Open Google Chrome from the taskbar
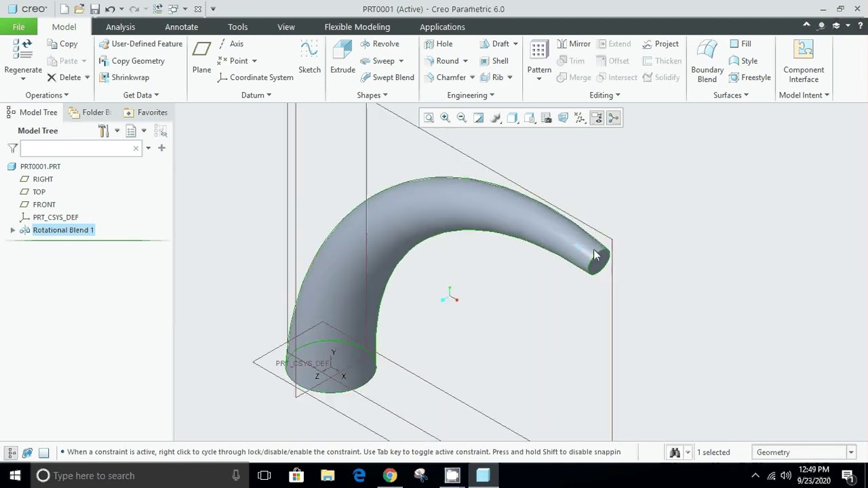Viewport: 868px width, 488px height. coord(390,476)
